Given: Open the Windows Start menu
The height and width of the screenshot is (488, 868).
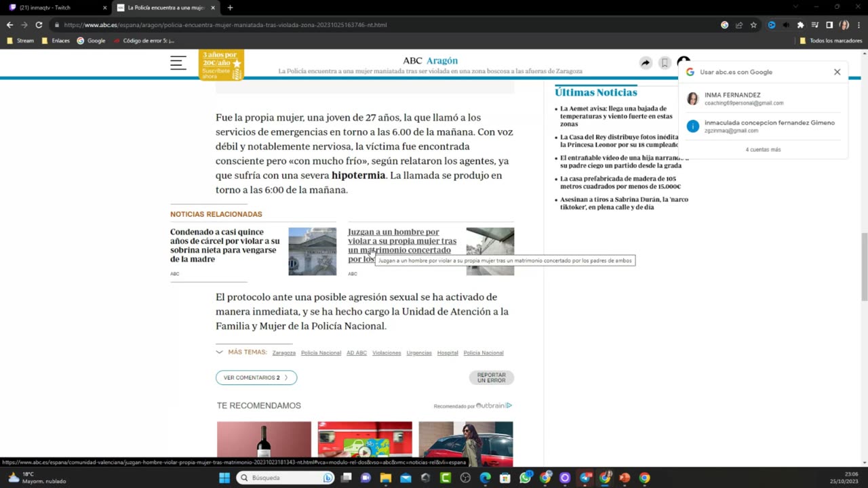Looking at the screenshot, I should pos(224,478).
